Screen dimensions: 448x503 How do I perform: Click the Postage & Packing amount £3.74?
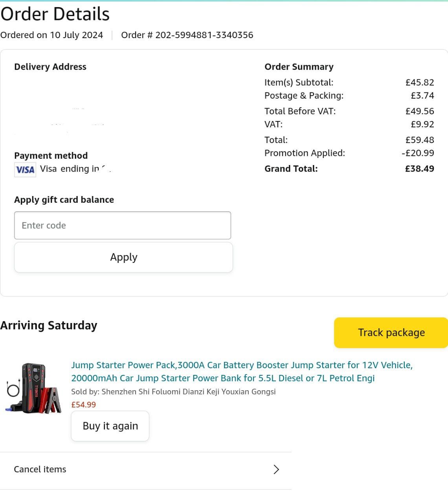[422, 95]
